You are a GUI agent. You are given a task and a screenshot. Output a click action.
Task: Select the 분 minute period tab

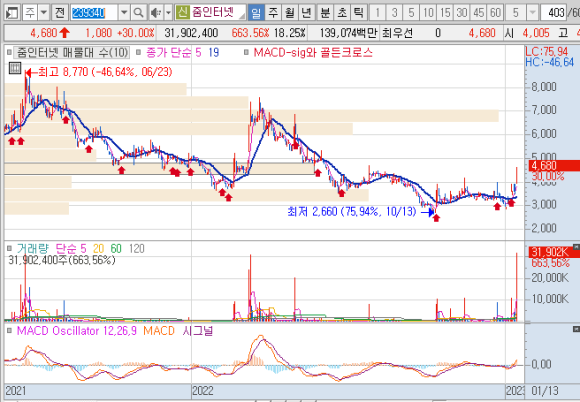[325, 13]
